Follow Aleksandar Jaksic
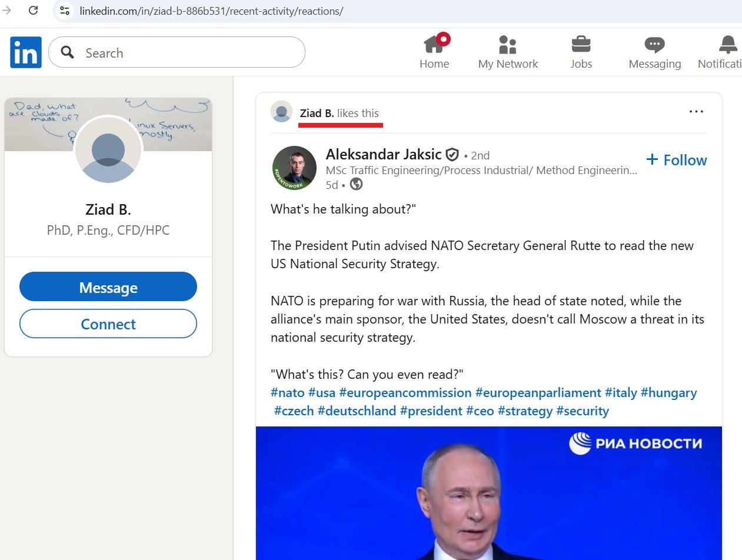The width and height of the screenshot is (742, 560). point(676,159)
